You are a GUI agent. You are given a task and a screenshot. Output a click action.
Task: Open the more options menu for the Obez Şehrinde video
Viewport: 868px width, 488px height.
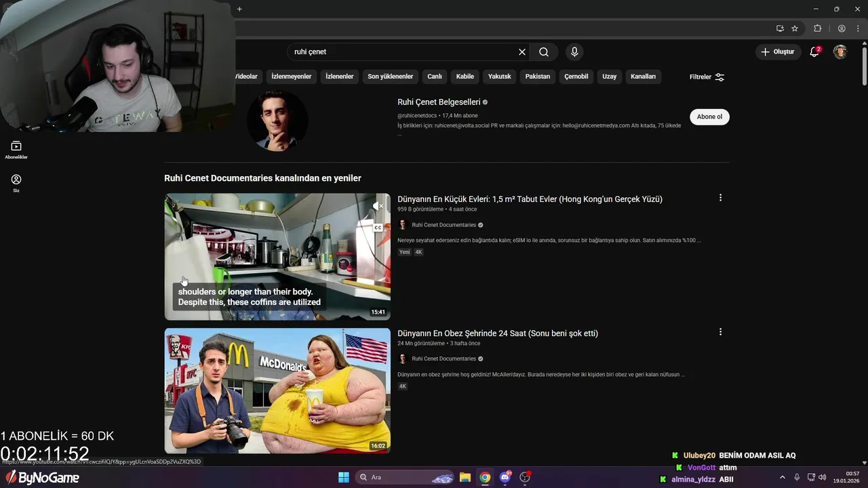pos(720,332)
